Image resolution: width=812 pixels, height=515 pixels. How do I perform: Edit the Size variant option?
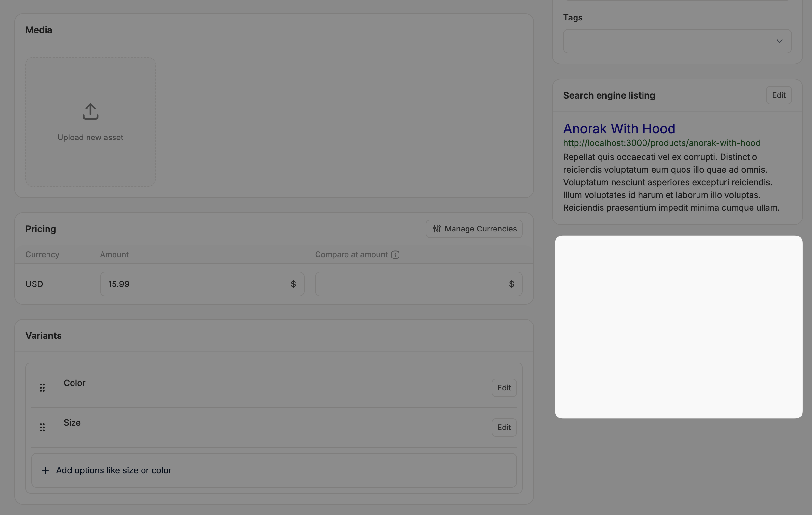(504, 427)
